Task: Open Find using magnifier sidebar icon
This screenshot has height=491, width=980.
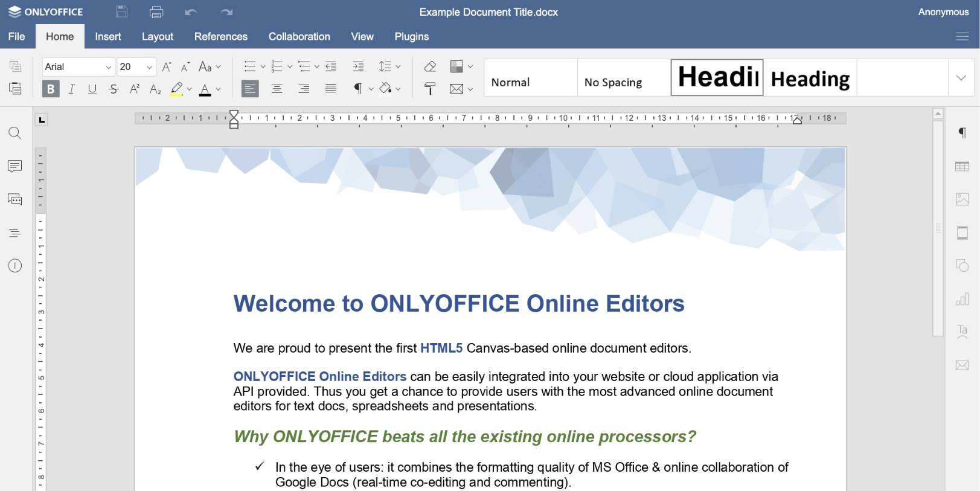Action: (15, 133)
